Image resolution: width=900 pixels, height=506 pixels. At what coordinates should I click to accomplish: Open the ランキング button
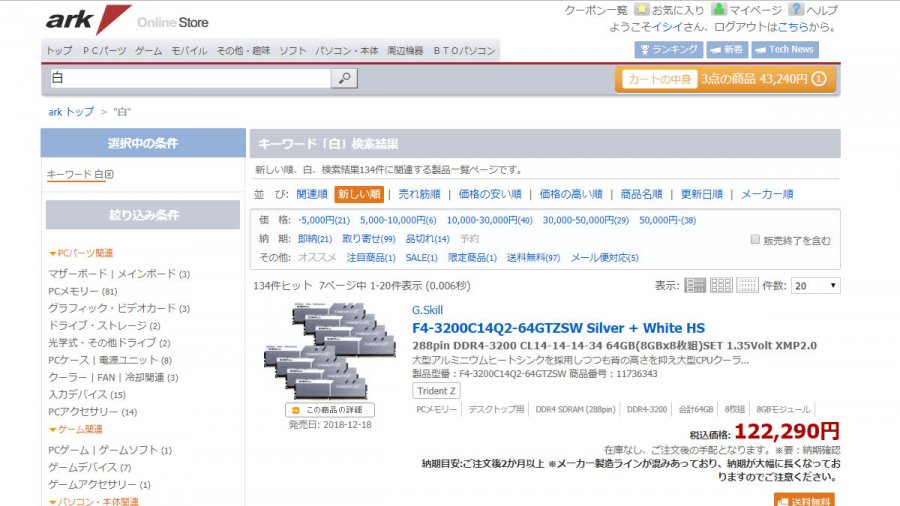tap(669, 50)
